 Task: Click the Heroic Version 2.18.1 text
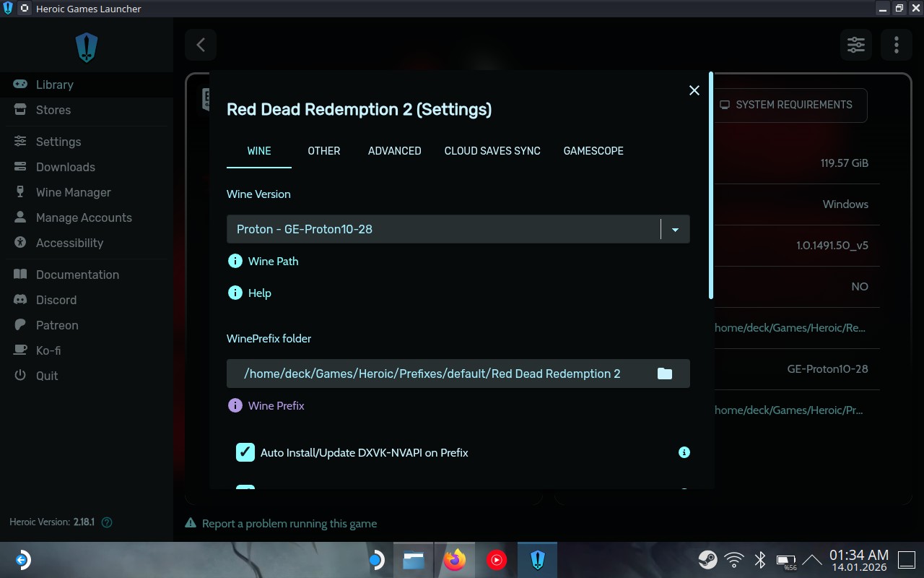pyautogui.click(x=52, y=522)
